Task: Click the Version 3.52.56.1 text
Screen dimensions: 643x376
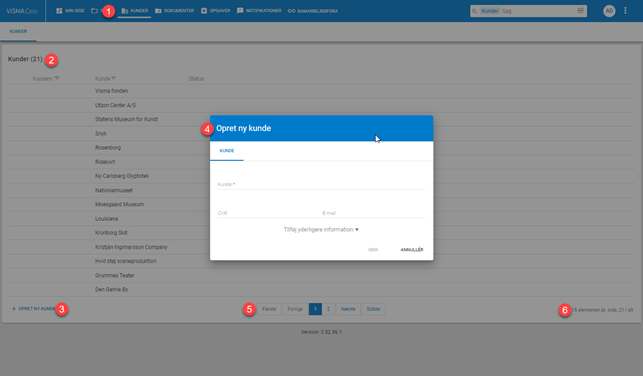Action: [321, 332]
